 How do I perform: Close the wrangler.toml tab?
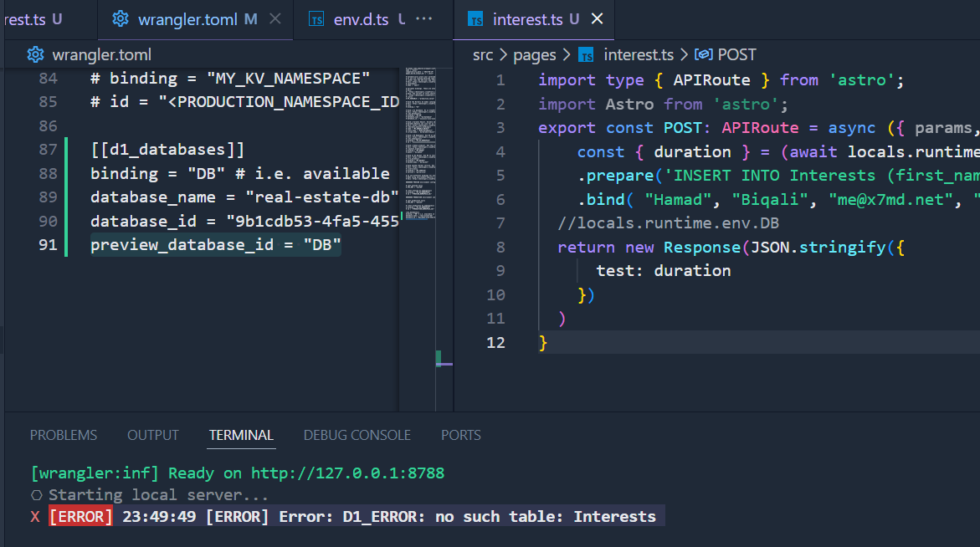(x=275, y=19)
